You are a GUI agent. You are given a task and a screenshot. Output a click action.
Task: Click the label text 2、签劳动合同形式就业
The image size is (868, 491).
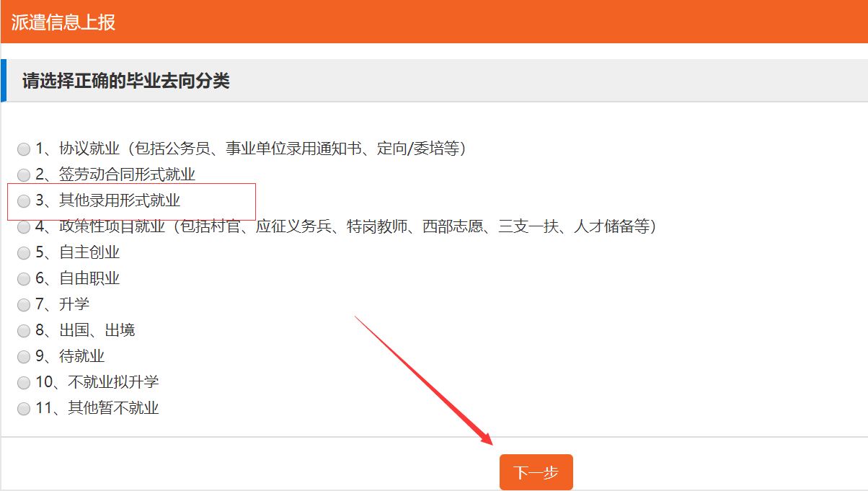tap(115, 174)
